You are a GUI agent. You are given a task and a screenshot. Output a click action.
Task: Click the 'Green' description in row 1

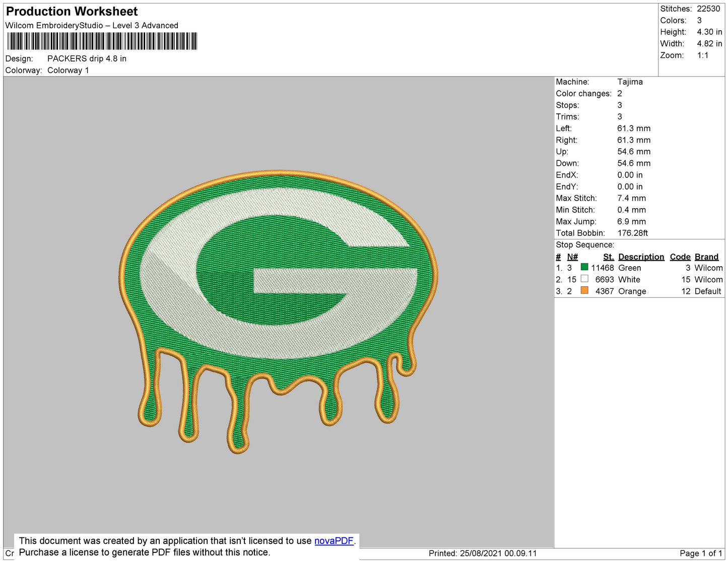[630, 268]
